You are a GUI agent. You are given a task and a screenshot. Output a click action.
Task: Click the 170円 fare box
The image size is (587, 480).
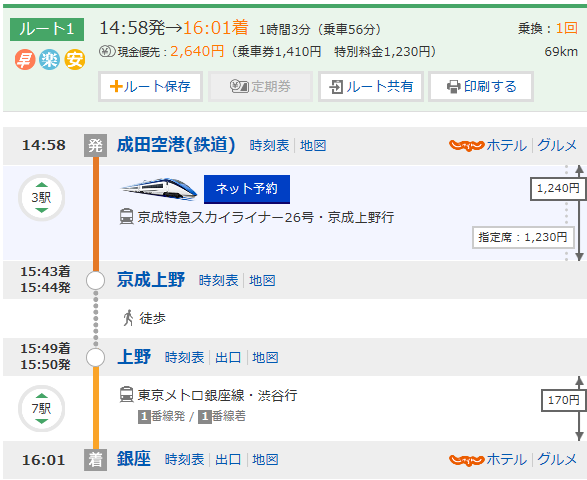click(563, 401)
